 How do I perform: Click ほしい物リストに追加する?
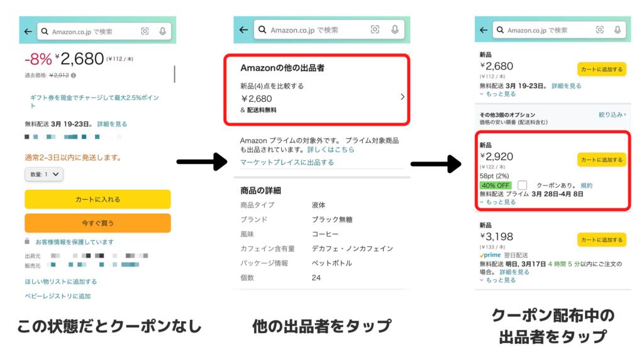61,282
